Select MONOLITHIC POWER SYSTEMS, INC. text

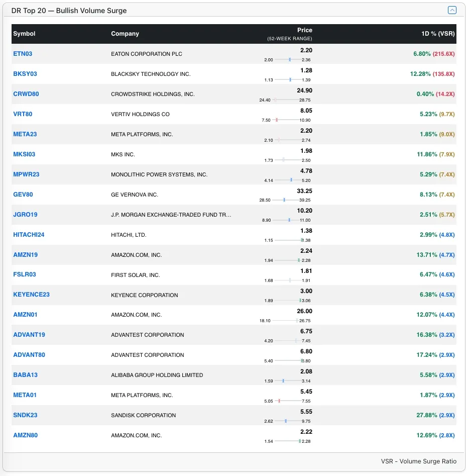click(x=159, y=174)
